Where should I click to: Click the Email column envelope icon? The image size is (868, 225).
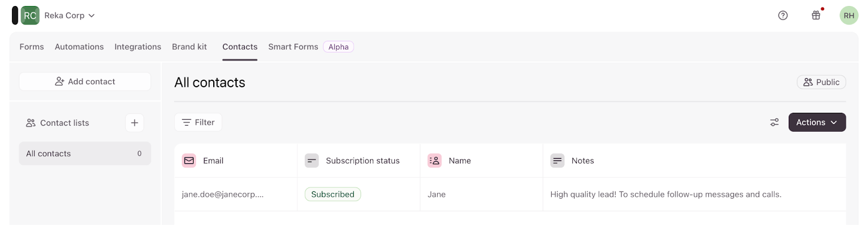(189, 160)
